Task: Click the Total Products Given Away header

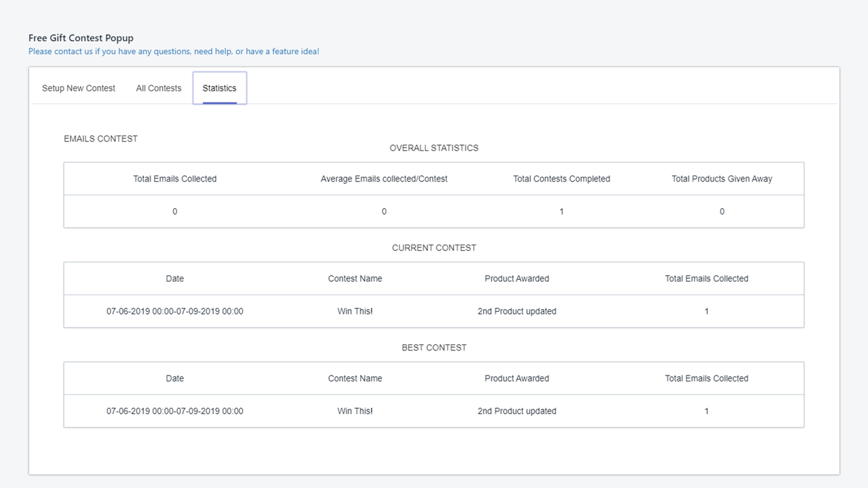Action: click(722, 178)
